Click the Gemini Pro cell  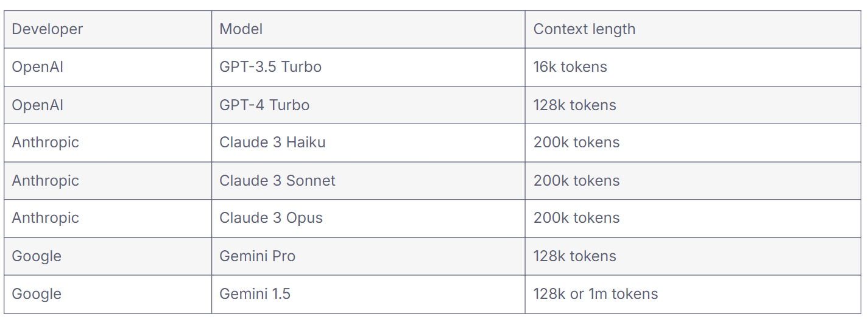click(369, 256)
